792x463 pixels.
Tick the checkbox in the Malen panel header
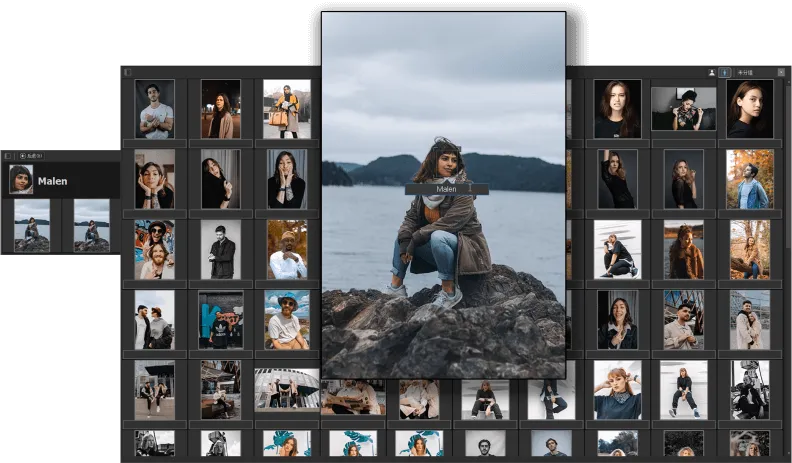click(8, 156)
